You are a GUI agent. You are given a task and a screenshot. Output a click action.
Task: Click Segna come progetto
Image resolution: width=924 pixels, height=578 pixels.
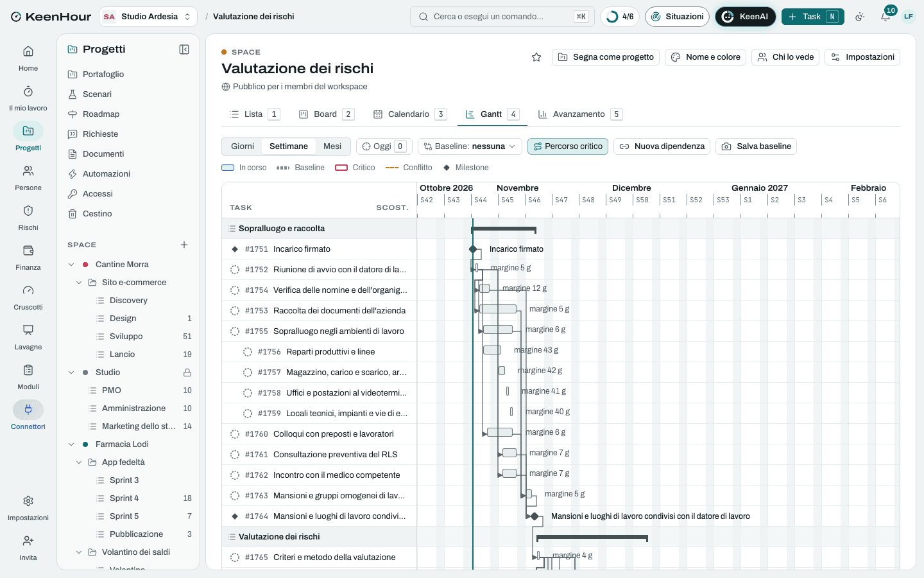(606, 57)
